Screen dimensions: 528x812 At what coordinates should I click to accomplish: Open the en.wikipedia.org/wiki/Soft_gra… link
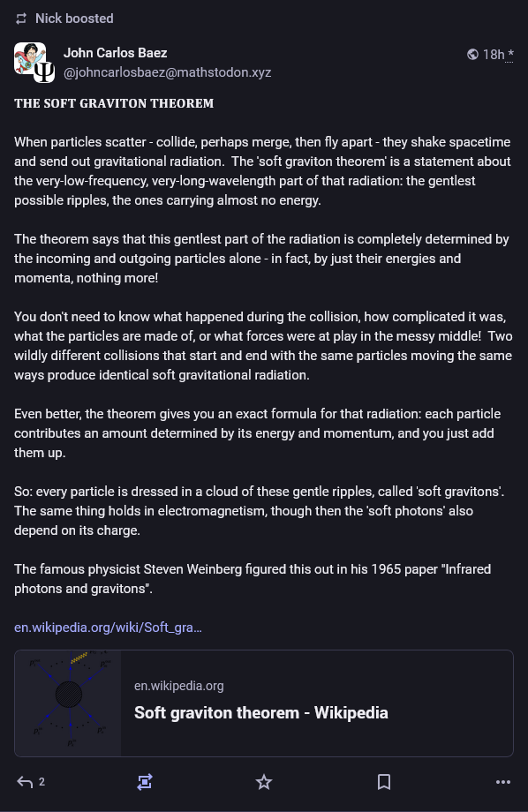pos(108,628)
